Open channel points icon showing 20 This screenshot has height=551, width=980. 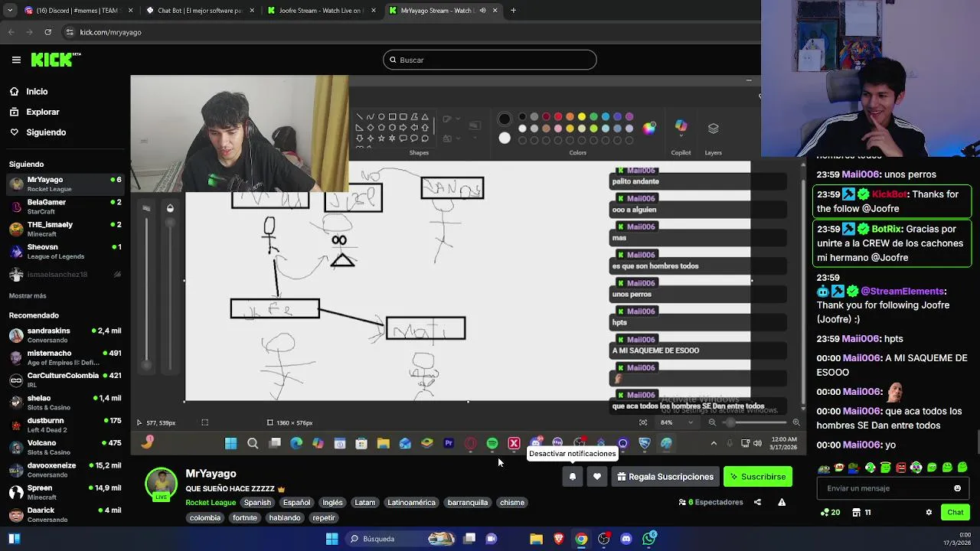830,512
